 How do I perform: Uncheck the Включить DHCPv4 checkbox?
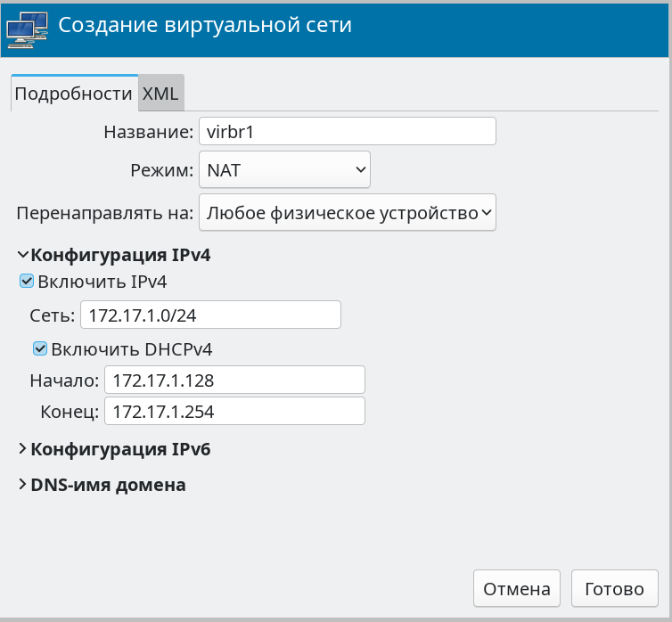pos(40,348)
